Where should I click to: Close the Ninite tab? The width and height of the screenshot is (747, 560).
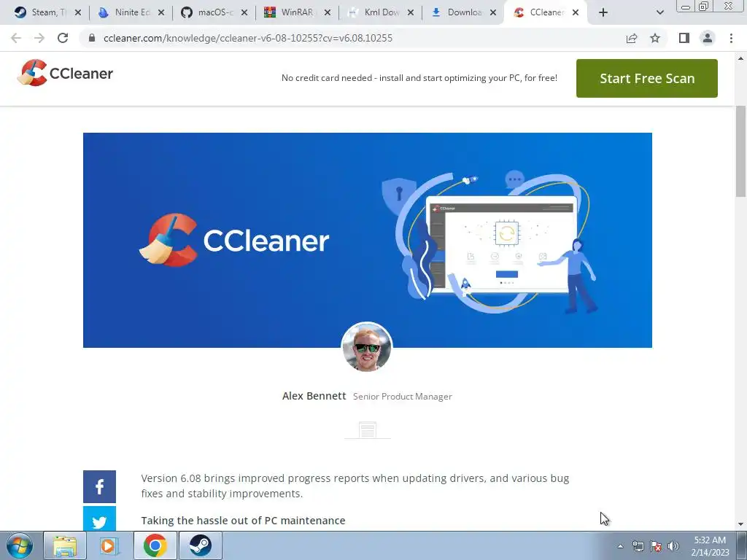coord(161,12)
